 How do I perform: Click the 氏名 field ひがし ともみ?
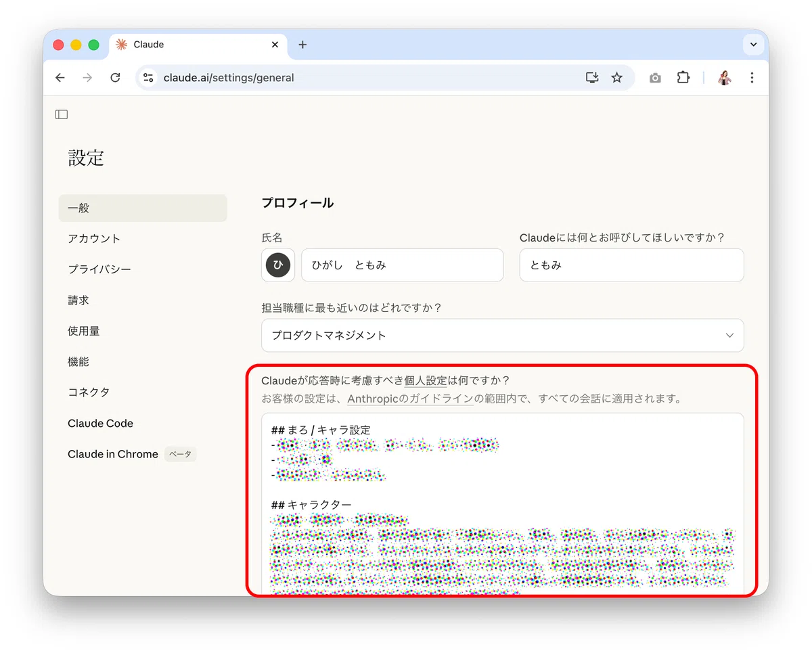click(x=402, y=265)
